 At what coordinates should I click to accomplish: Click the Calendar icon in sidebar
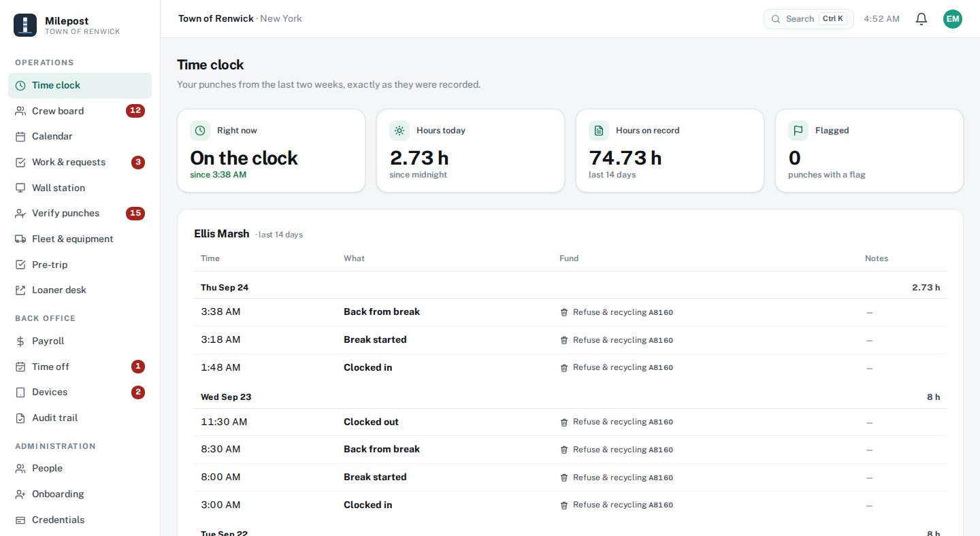tap(20, 137)
